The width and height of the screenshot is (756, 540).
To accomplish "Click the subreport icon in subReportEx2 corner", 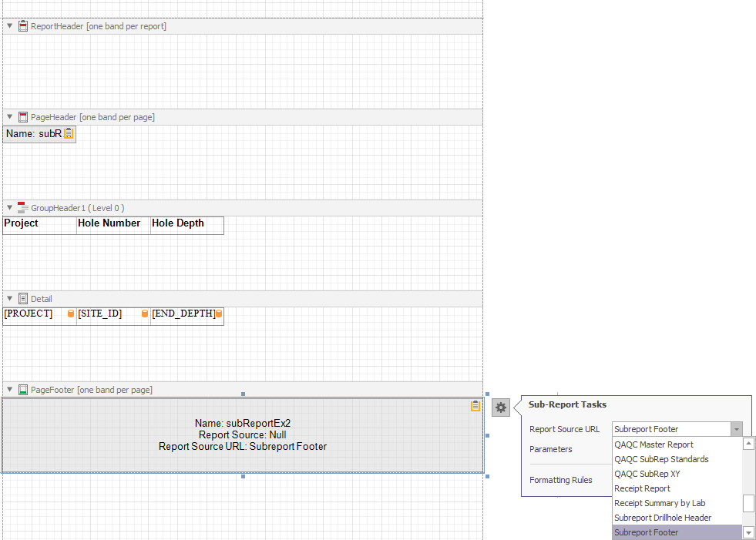I will tap(475, 406).
